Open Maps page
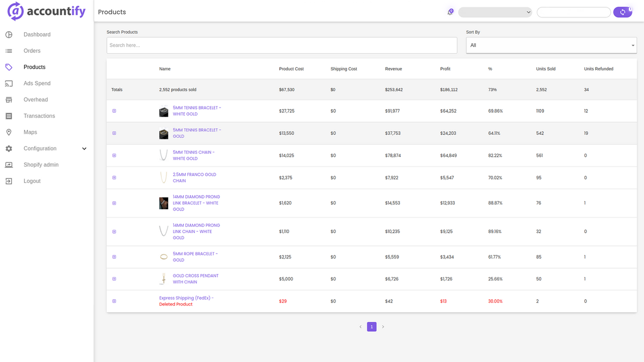Image resolution: width=644 pixels, height=362 pixels. click(30, 132)
